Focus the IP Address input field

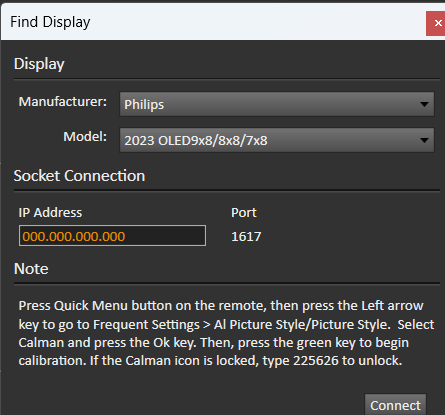pos(112,236)
